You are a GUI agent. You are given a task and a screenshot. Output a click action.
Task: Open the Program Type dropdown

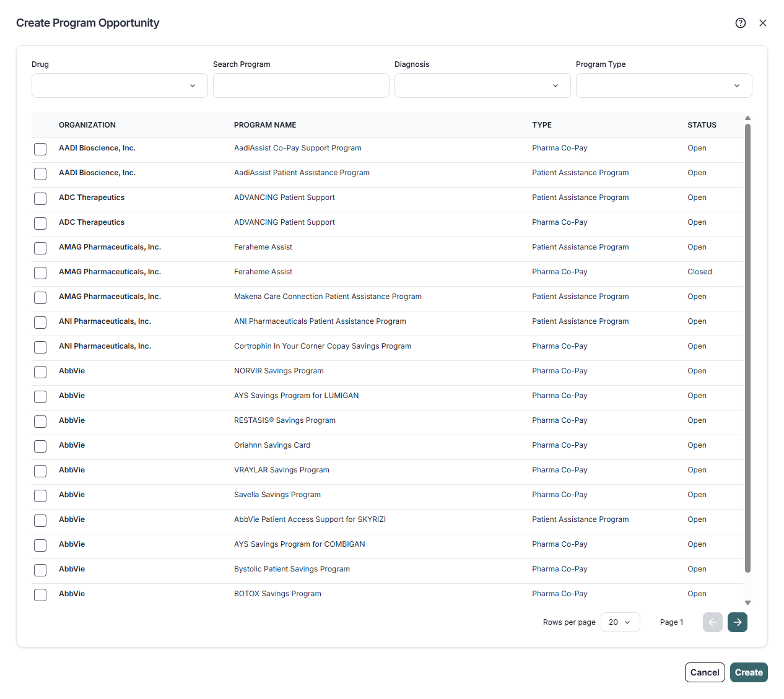[663, 85]
